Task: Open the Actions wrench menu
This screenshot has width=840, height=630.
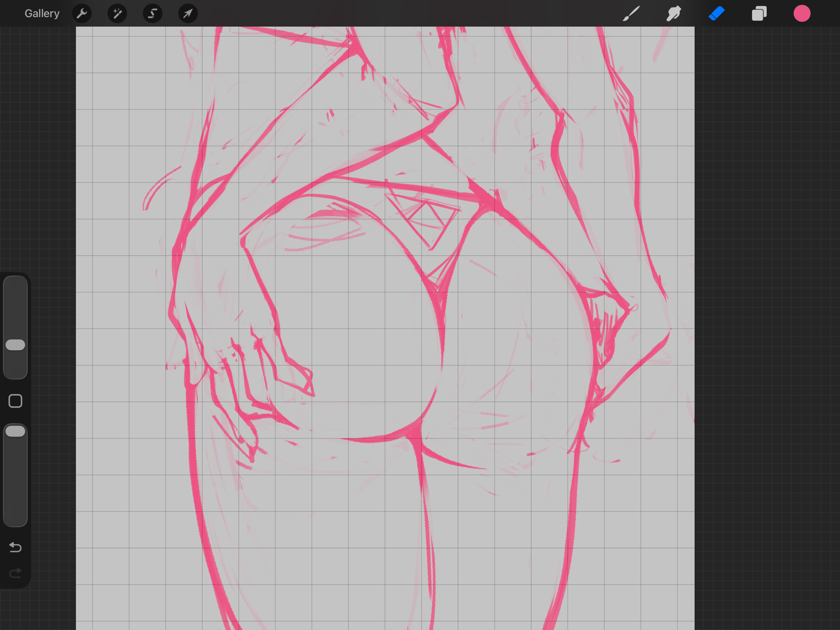Action: (x=82, y=13)
